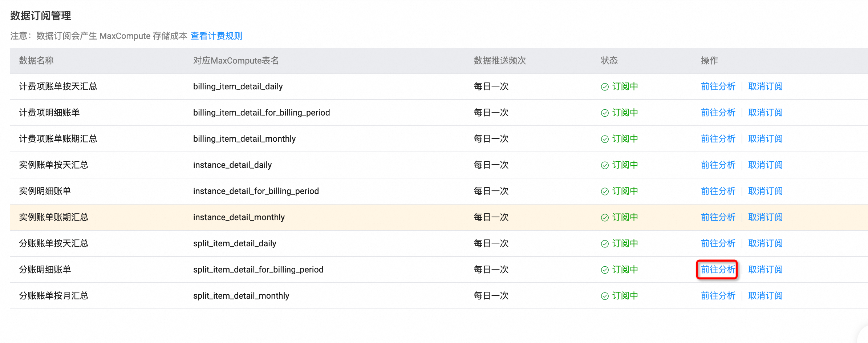Click 取消订阅 for split_item_detail_daily
Viewport: 868px width, 343px height.
click(765, 243)
